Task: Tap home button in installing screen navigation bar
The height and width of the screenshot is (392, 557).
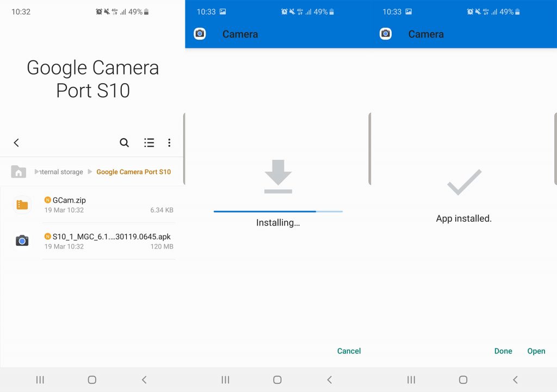Action: pos(277,379)
